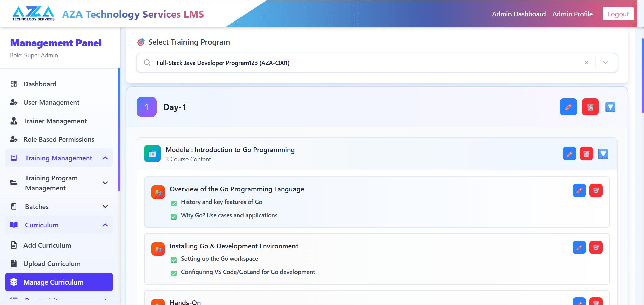Edit the Introduction to Go Programming module
This screenshot has height=305, width=644.
point(570,154)
